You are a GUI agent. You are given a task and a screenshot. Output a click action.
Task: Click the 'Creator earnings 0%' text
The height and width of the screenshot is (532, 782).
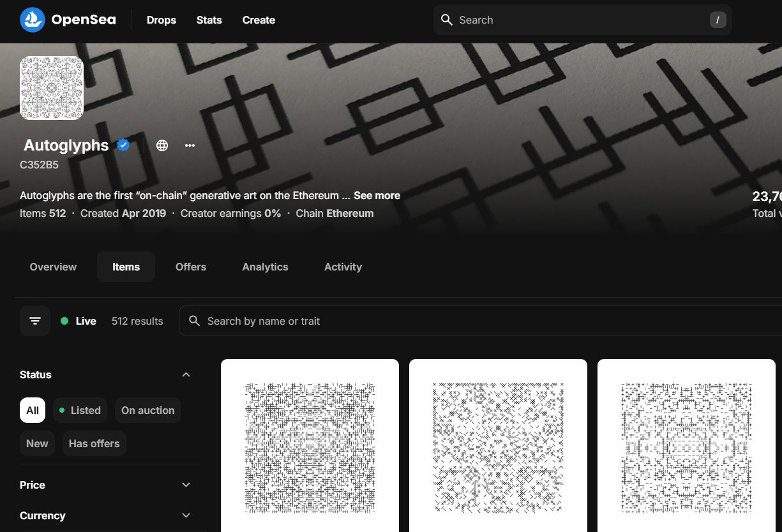230,213
